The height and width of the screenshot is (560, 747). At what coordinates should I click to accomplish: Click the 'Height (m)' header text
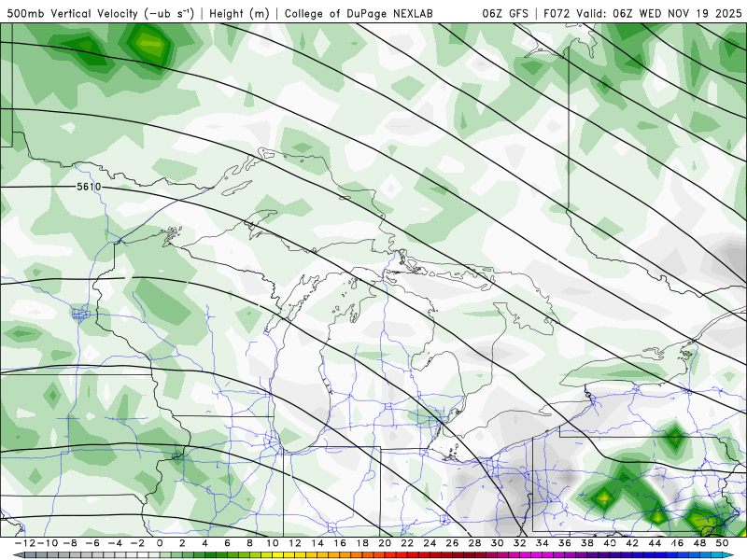click(239, 13)
